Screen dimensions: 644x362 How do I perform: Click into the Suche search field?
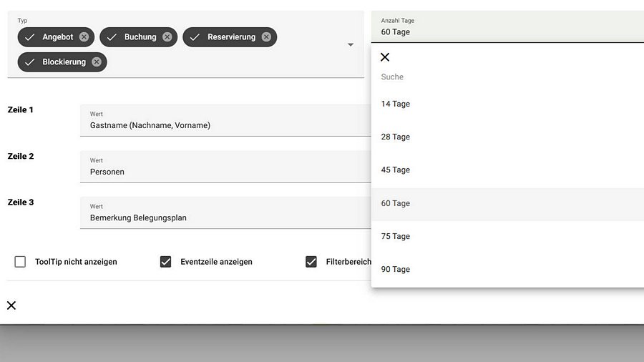(507, 77)
